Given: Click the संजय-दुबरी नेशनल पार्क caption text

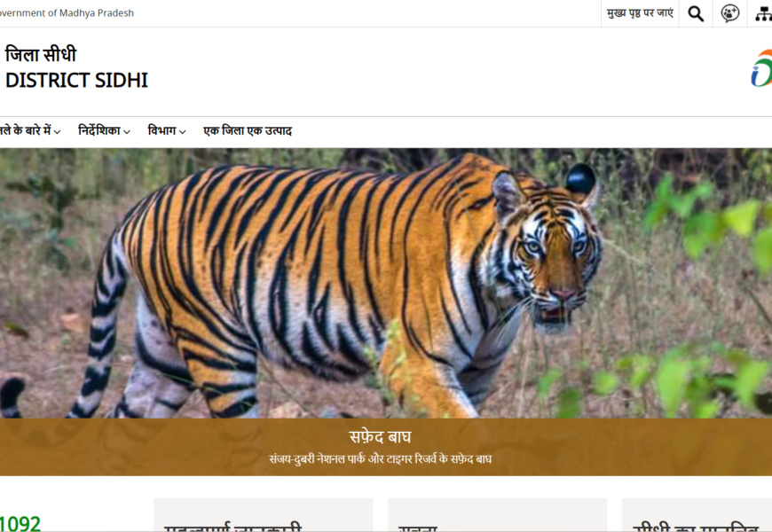Looking at the screenshot, I should coord(380,459).
